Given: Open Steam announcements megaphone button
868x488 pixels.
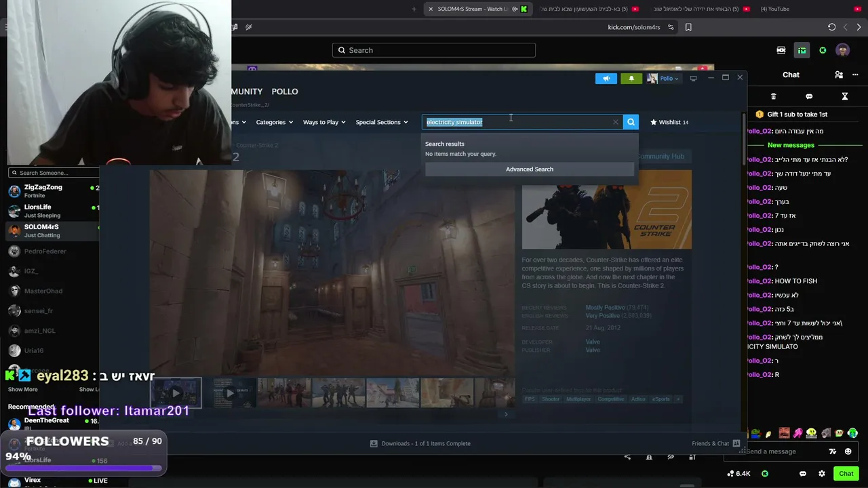Looking at the screenshot, I should 606,79.
